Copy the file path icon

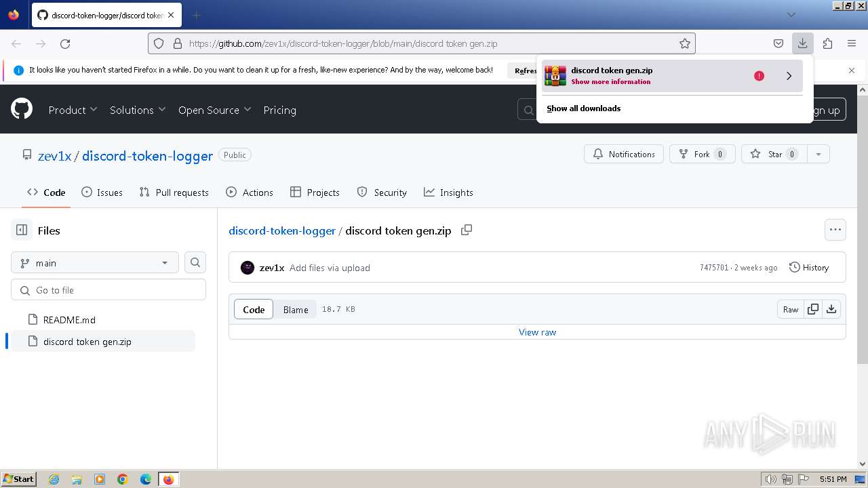pos(466,230)
